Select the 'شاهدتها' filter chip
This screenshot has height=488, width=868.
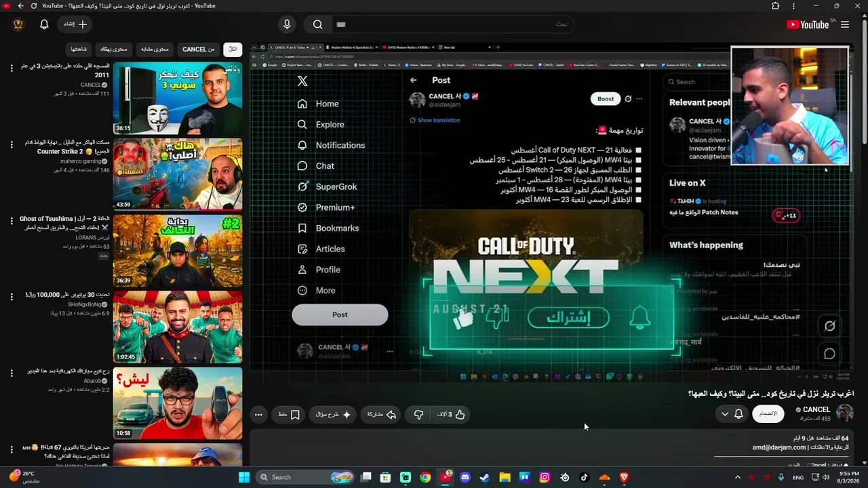pos(79,49)
